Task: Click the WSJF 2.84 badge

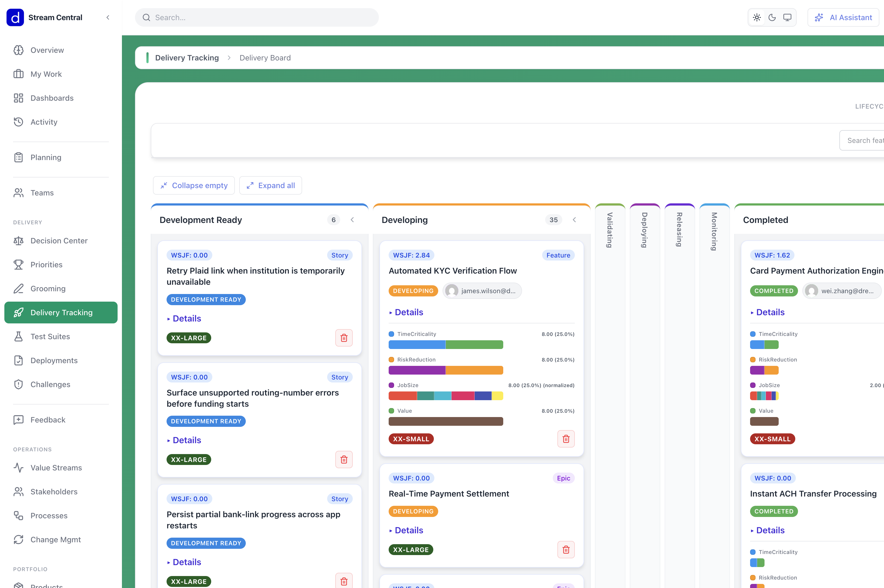Action: pos(412,255)
